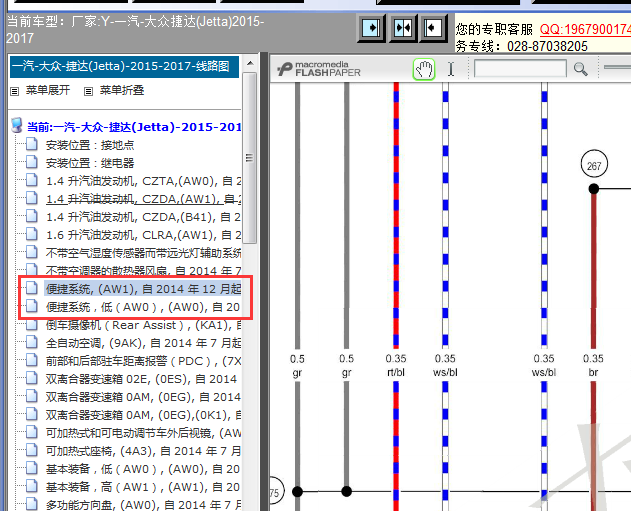The image size is (631, 511).
Task: Open 可加热式和可电动调节车外后视镜 entry
Action: tap(143, 433)
